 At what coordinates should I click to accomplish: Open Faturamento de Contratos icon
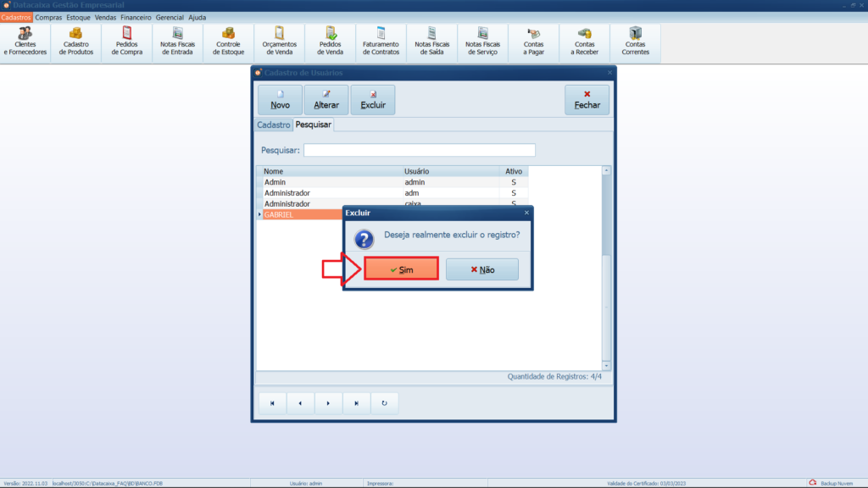tap(381, 42)
